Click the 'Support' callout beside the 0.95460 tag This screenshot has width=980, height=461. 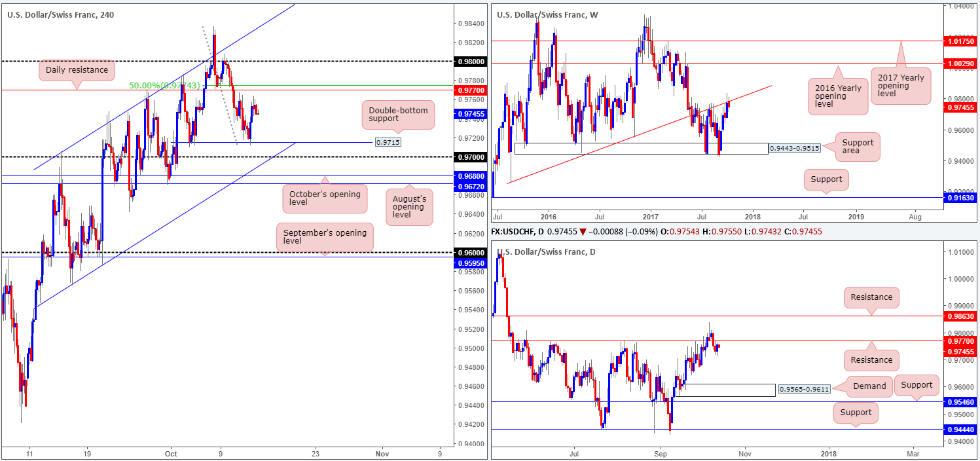(916, 385)
